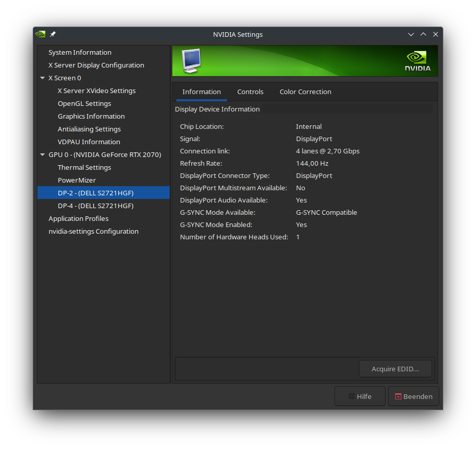The image size is (476, 449).
Task: Click the Acquire EDID... button
Action: point(395,369)
